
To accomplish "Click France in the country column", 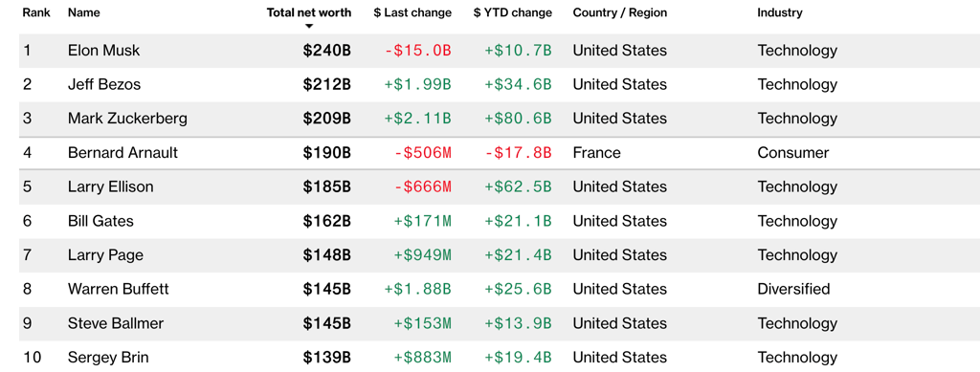I will point(597,153).
